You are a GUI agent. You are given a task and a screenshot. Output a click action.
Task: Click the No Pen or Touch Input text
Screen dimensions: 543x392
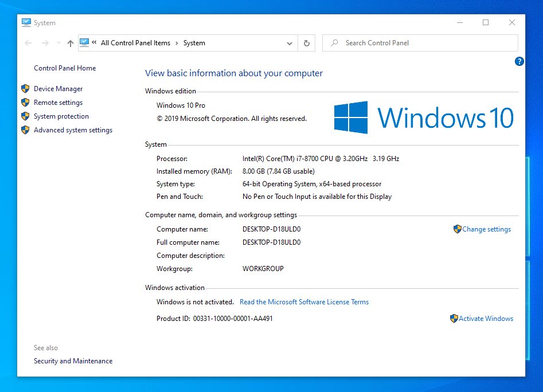click(317, 197)
